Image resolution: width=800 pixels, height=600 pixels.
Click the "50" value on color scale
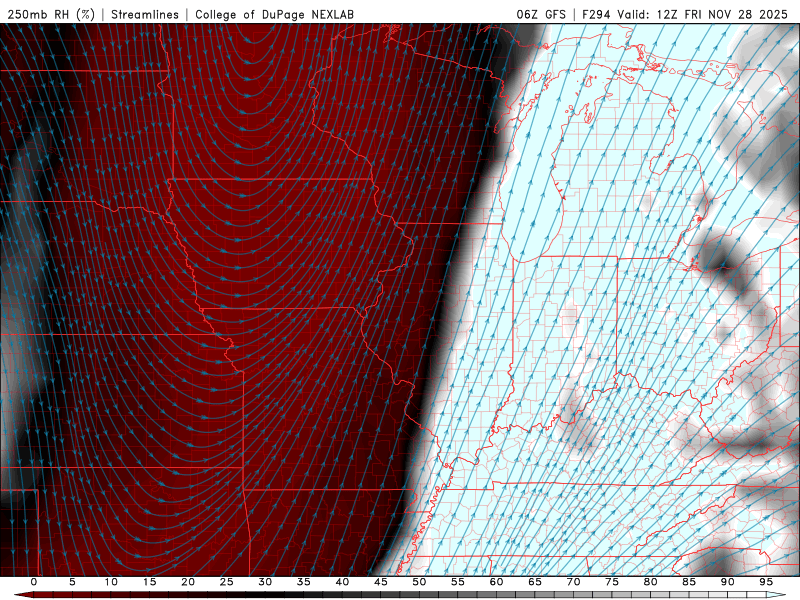pos(419,582)
